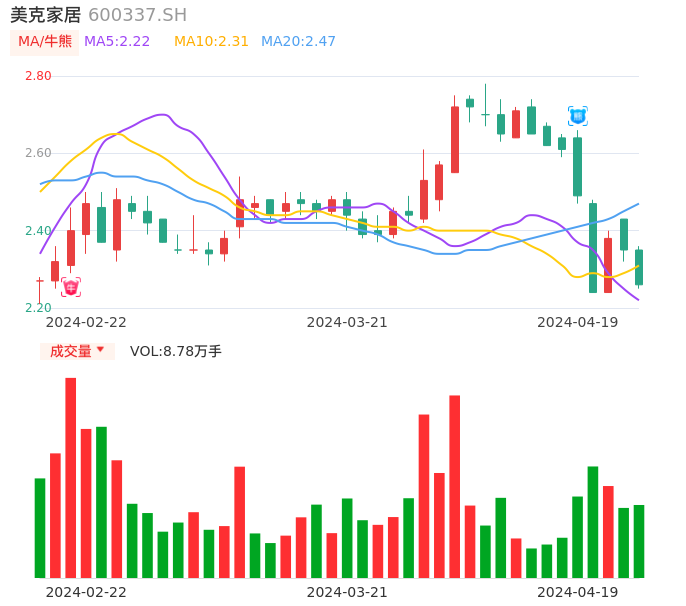Image resolution: width=686 pixels, height=606 pixels.
Task: Click the stock name 美克家居
Action: click(x=46, y=15)
